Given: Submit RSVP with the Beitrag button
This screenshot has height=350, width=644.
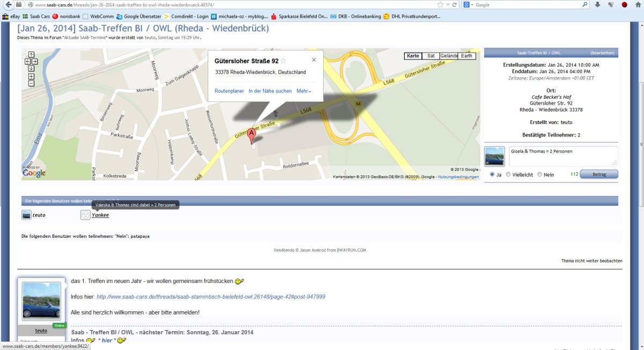Looking at the screenshot, I should pyautogui.click(x=599, y=174).
